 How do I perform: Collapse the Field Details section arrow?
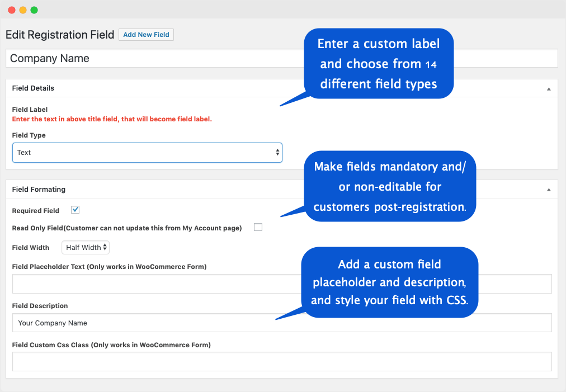point(548,88)
